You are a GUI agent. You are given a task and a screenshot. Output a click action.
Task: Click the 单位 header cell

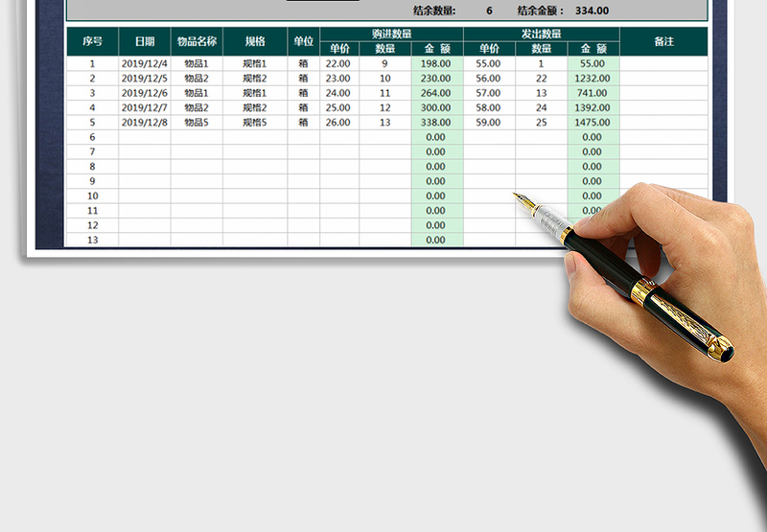(x=303, y=42)
